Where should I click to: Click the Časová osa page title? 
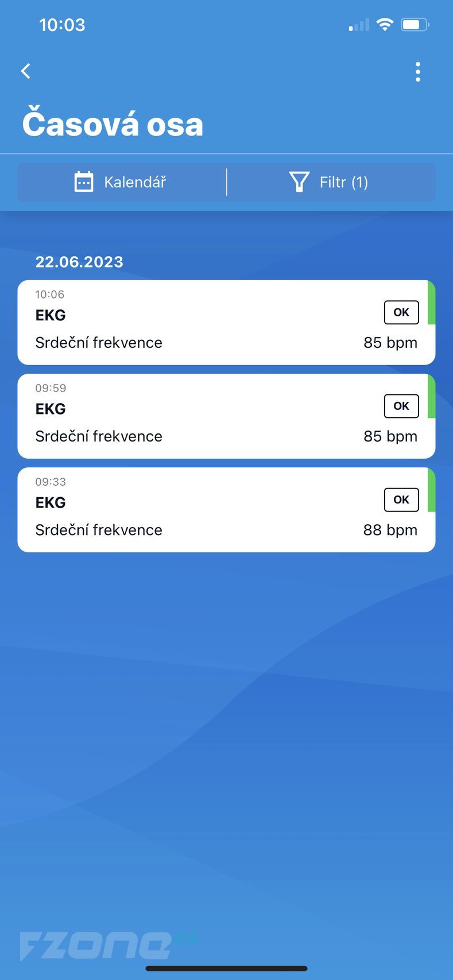coord(113,124)
